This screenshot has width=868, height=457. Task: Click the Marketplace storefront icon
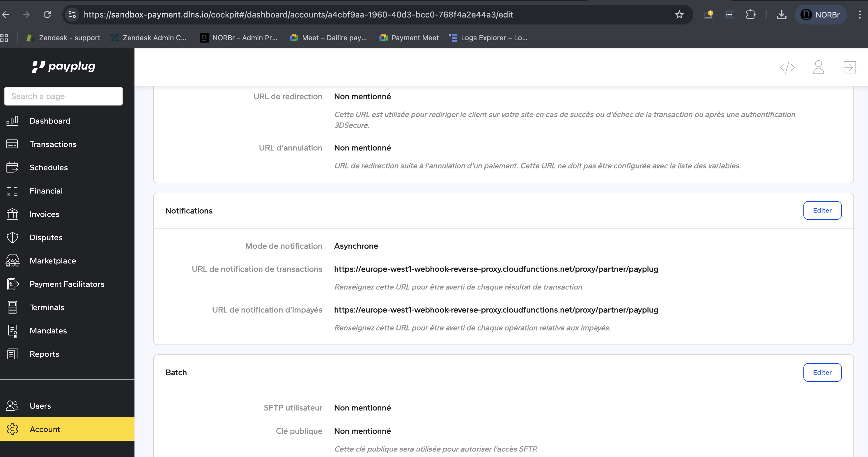[13, 261]
